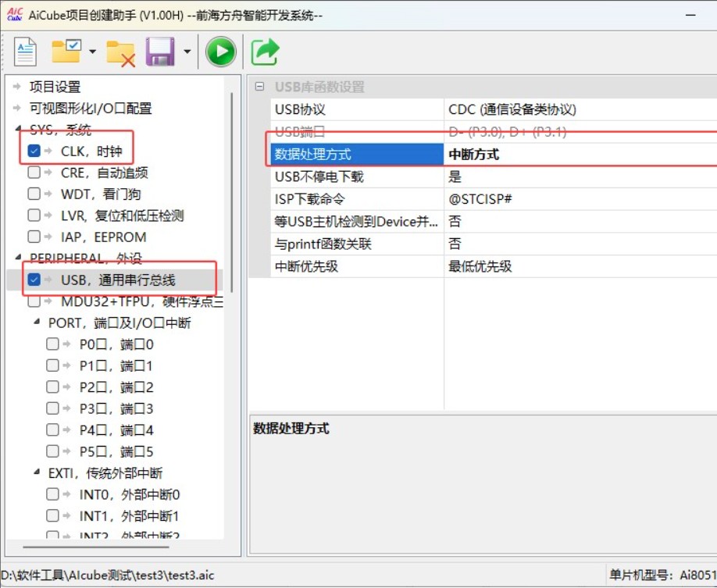Open dropdown arrow beside open-folder icon
Image resolution: width=717 pixels, height=588 pixels.
tap(92, 52)
